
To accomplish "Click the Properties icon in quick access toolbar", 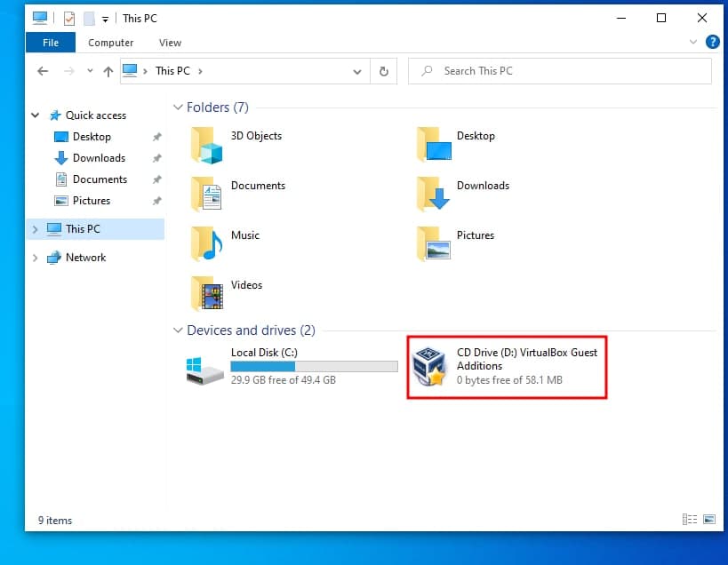I will [69, 19].
